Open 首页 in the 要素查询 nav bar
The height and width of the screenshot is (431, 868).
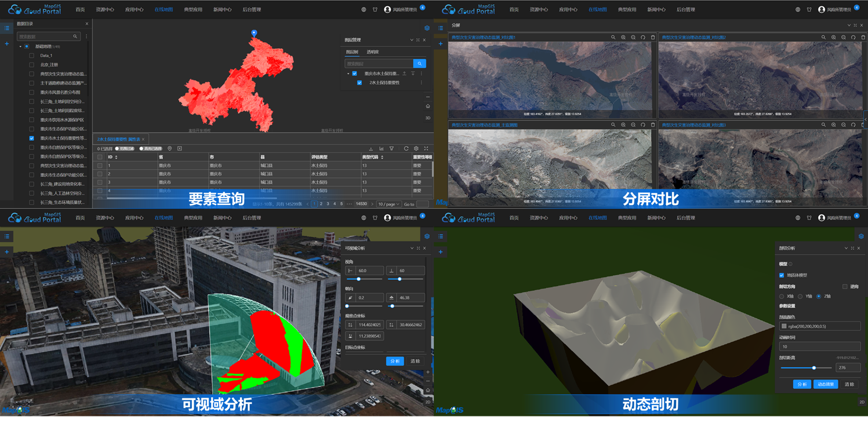(80, 9)
